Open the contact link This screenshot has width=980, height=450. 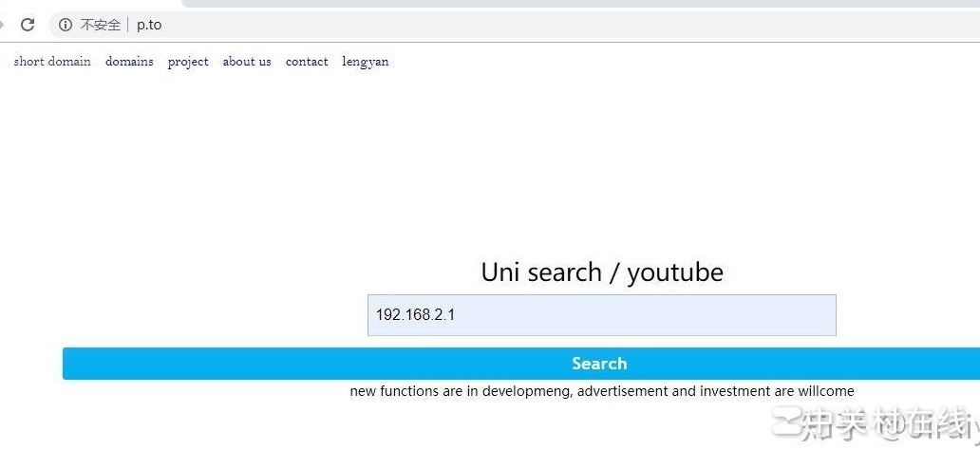(x=307, y=62)
